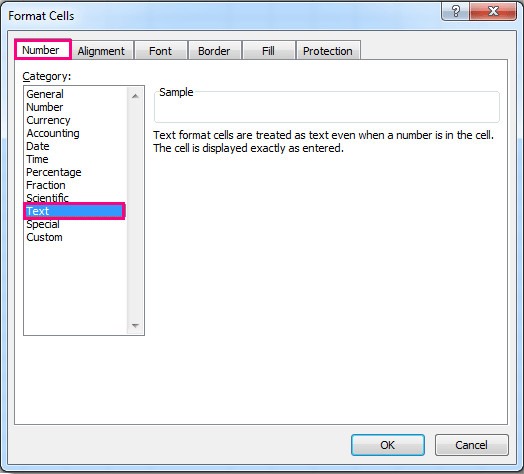Click the Help question mark icon
The width and height of the screenshot is (524, 474).
(x=455, y=11)
